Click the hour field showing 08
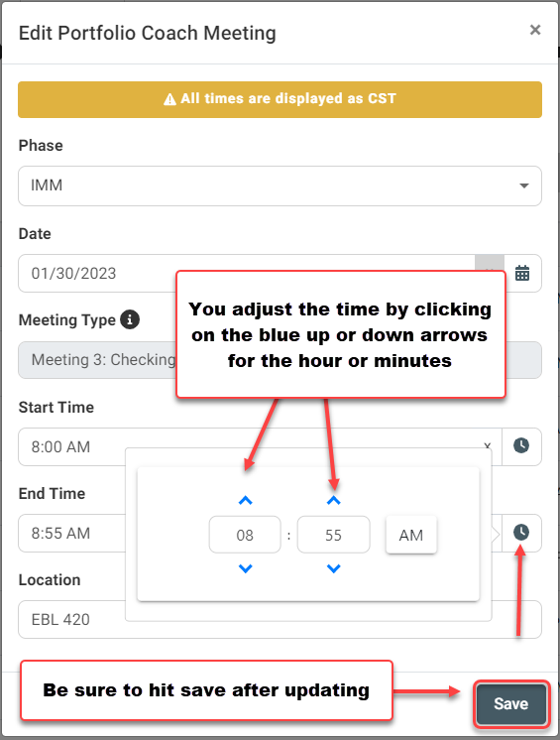560x740 pixels. pyautogui.click(x=245, y=535)
